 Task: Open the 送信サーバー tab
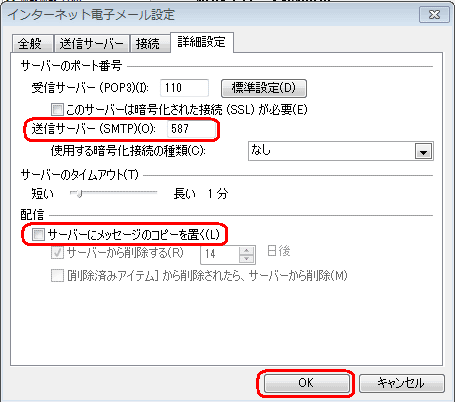point(92,44)
